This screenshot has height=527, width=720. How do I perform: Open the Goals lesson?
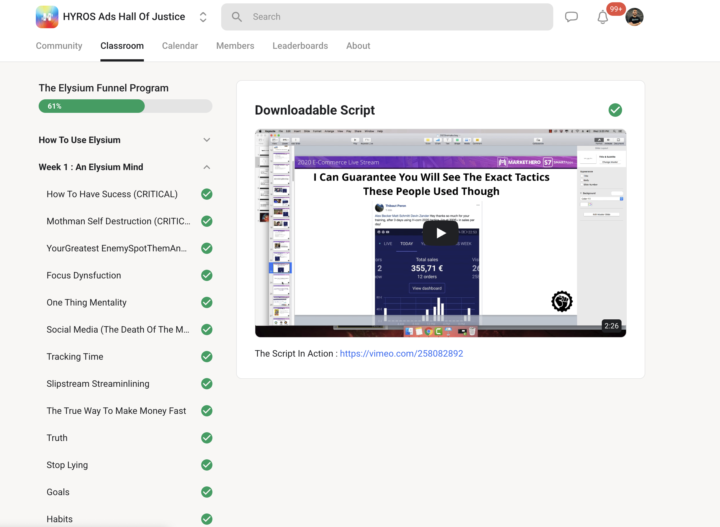(58, 492)
